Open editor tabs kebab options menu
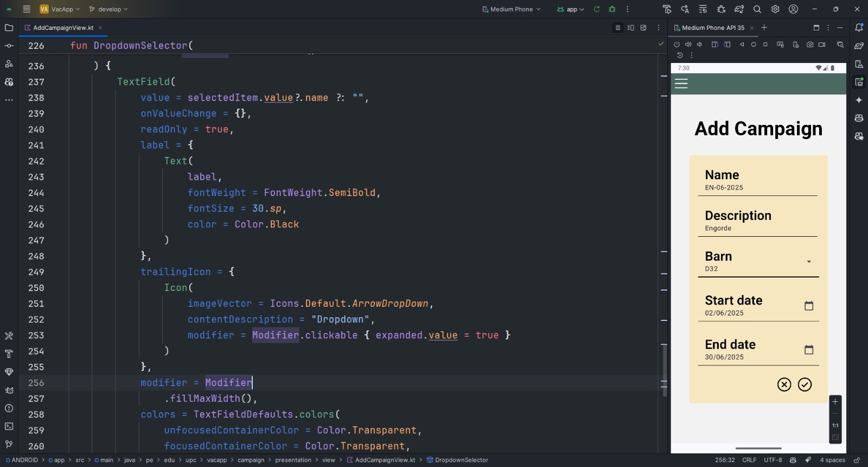Screen dimensions: 868x467 click(659, 28)
